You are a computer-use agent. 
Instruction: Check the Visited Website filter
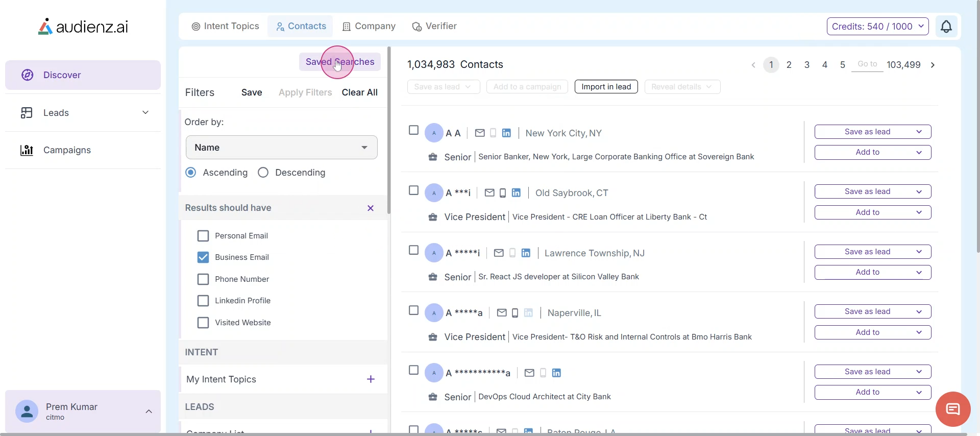click(203, 323)
